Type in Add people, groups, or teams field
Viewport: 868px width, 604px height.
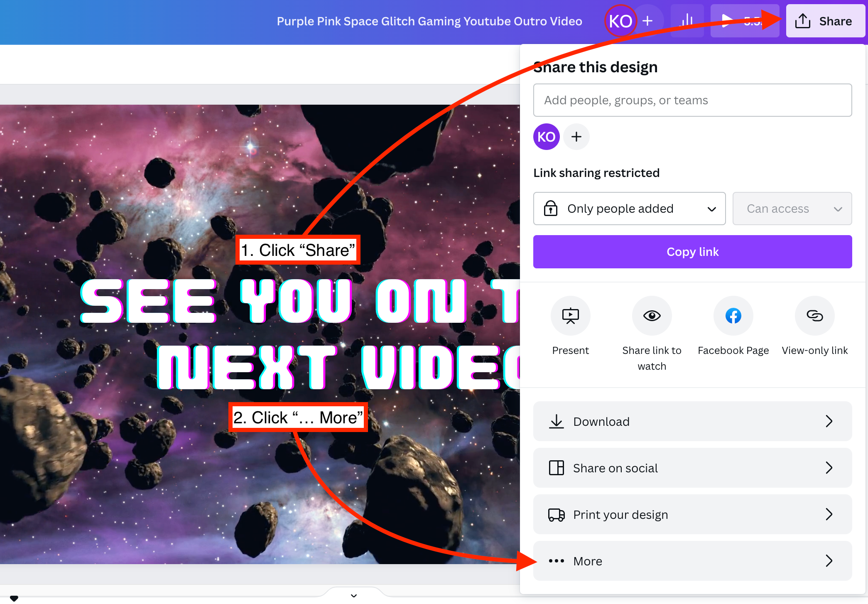pos(692,100)
